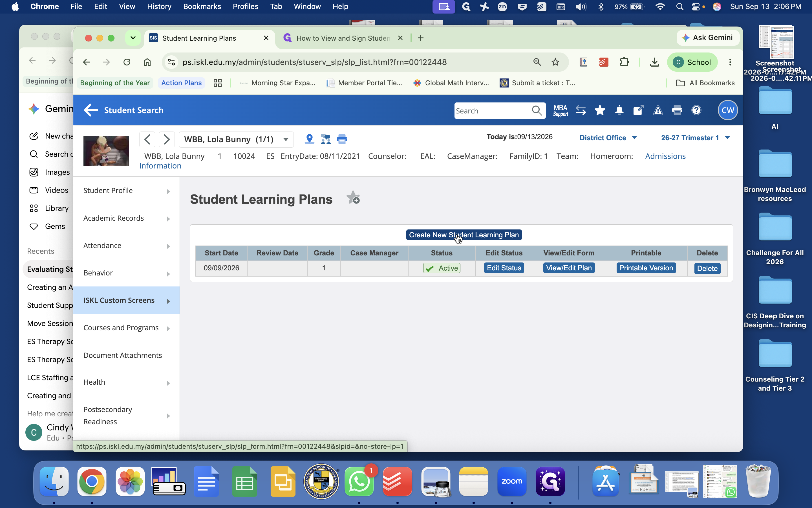The width and height of the screenshot is (812, 508).
Task: Click the switch arrows icon in PowerSchool header
Action: [x=581, y=110]
